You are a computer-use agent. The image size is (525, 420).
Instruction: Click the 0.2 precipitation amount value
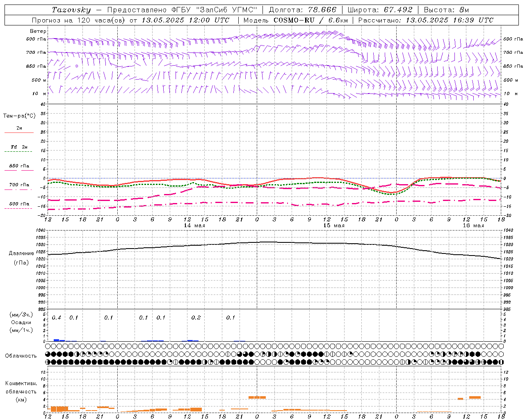point(196,318)
